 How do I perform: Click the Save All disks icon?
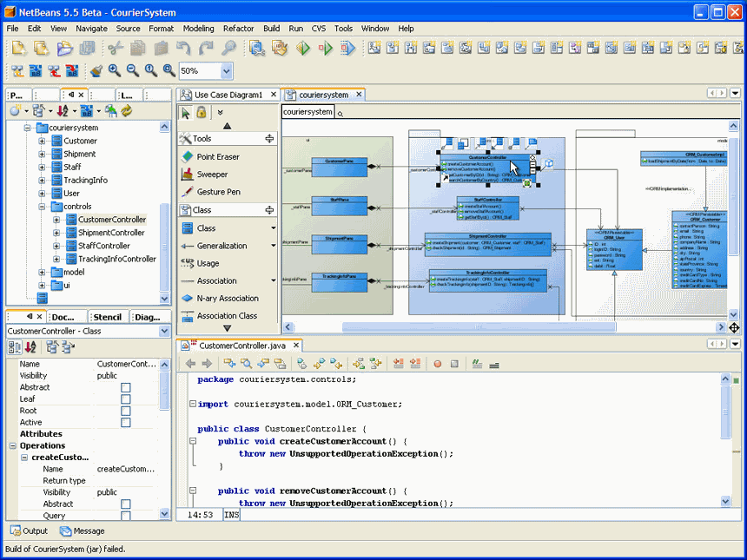click(x=88, y=48)
